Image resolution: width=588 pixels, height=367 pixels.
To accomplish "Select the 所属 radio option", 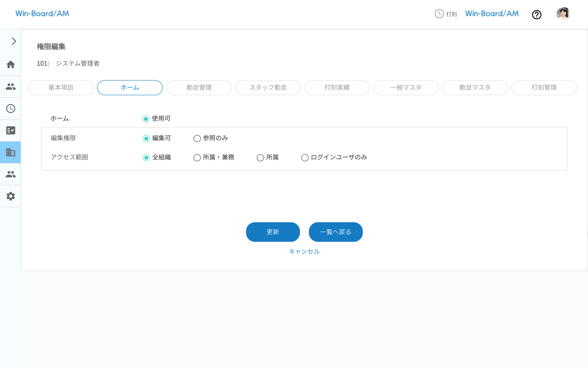I will coord(260,158).
